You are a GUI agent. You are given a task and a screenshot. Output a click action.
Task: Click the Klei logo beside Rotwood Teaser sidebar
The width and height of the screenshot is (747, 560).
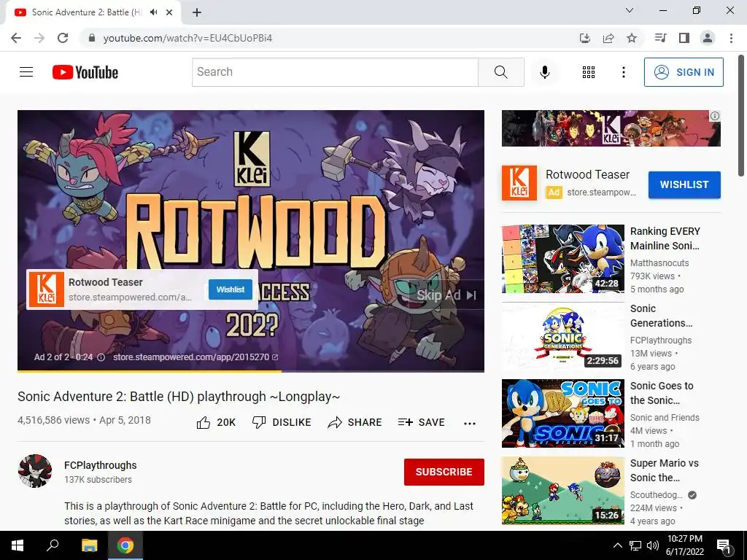[x=519, y=183]
